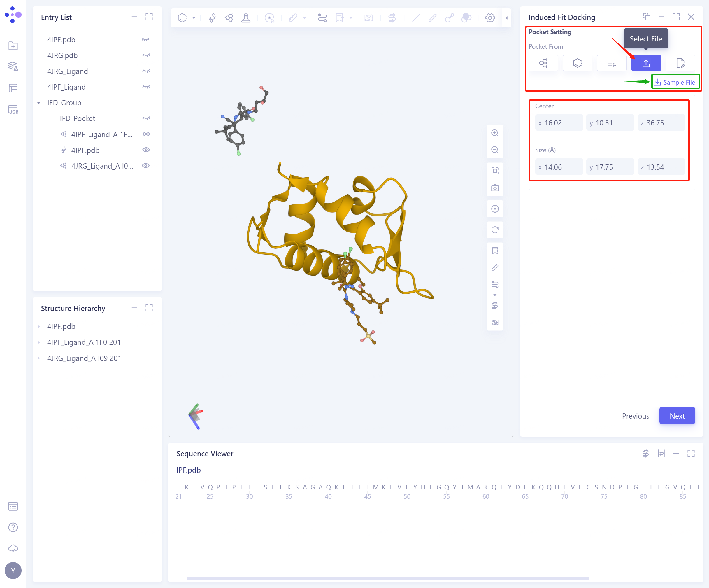This screenshot has width=709, height=588.
Task: Zoom in on the 3D viewer
Action: [495, 133]
